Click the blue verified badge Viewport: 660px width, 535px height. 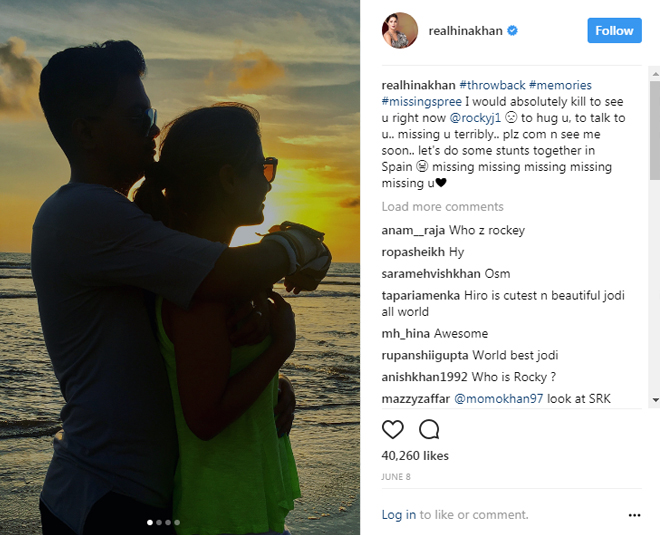pyautogui.click(x=513, y=31)
